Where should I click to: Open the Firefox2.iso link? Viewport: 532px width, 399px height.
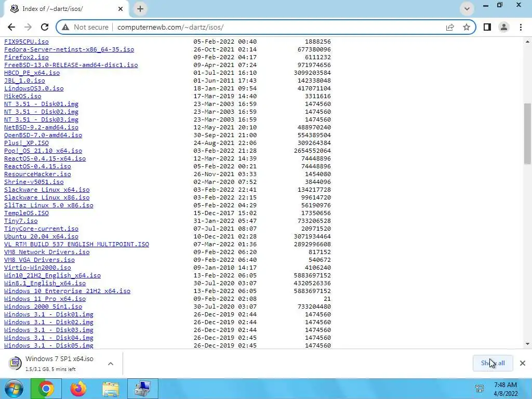[26, 57]
